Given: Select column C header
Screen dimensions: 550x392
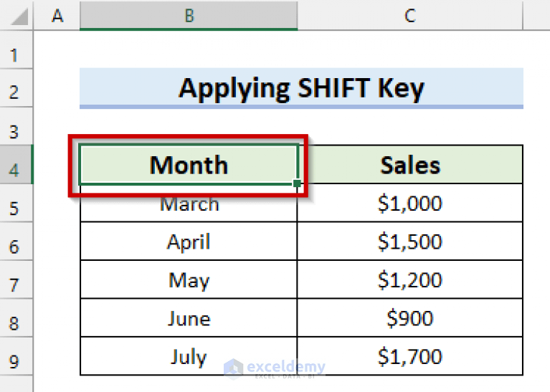Looking at the screenshot, I should pos(409,15).
